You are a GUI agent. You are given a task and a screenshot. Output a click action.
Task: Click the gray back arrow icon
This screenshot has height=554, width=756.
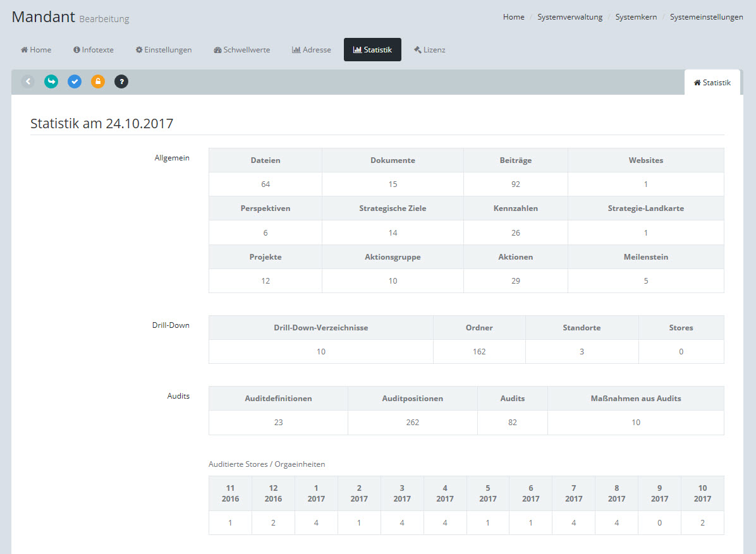(28, 81)
